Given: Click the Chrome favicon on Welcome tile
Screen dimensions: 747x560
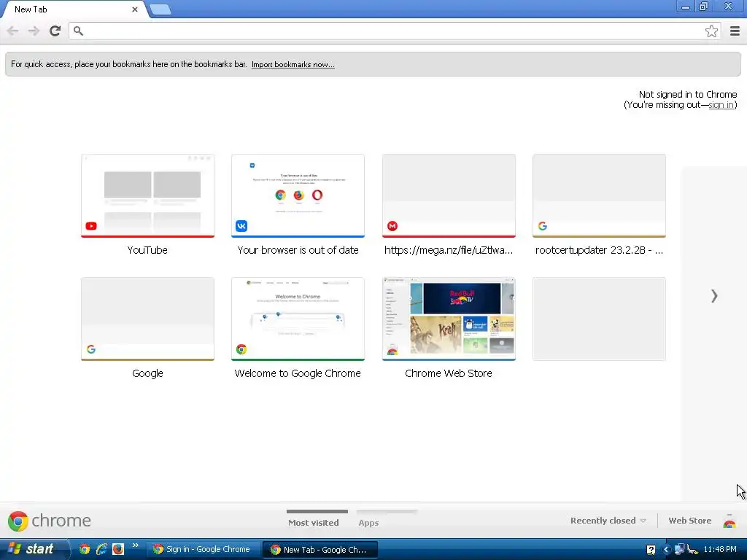Looking at the screenshot, I should point(241,349).
